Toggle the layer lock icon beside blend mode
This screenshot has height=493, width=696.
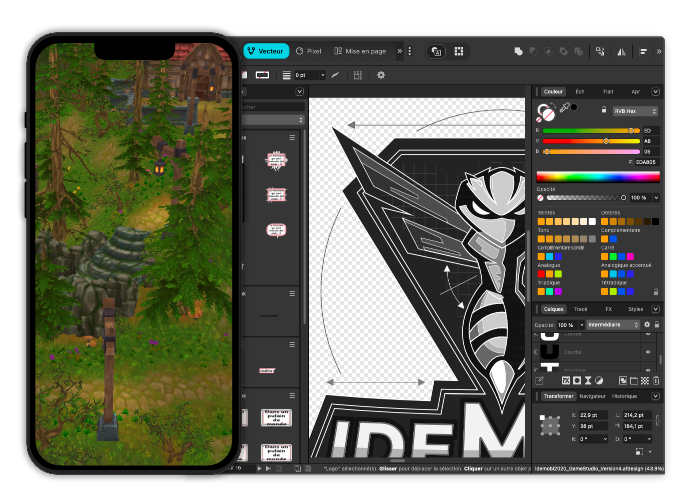[657, 325]
